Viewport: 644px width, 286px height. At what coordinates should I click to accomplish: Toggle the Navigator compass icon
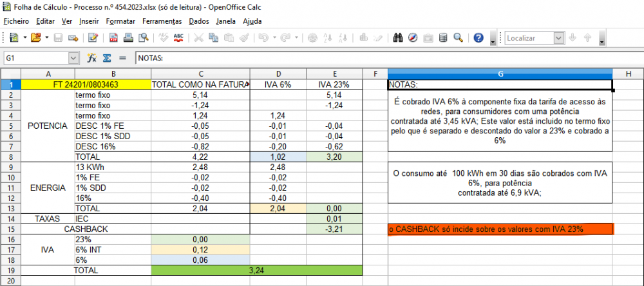click(413, 38)
